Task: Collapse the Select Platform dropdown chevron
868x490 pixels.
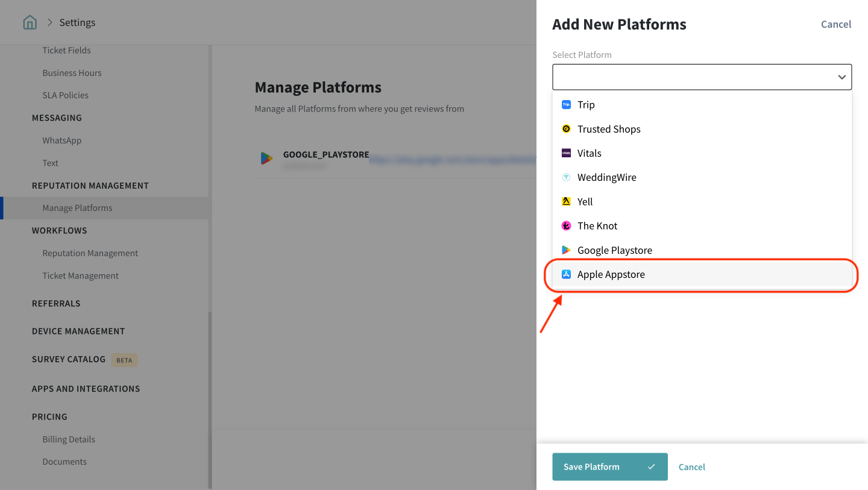Action: 841,77
